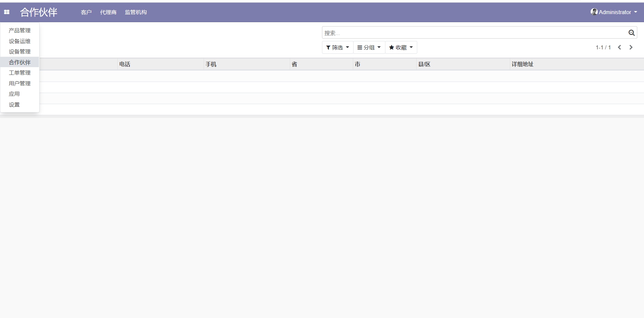
Task: Go to next page arrow
Action: click(631, 47)
